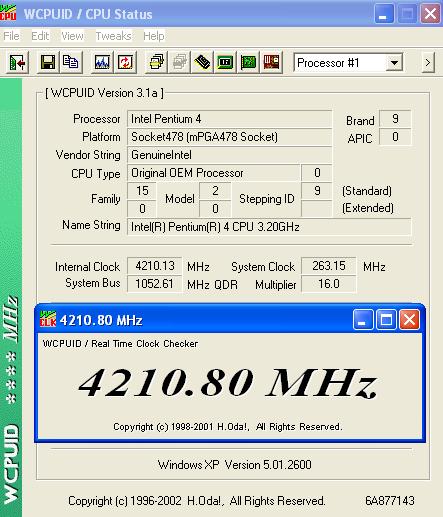This screenshot has height=517, width=443.
Task: Copy CPU info with the copy icon
Action: coord(71,62)
